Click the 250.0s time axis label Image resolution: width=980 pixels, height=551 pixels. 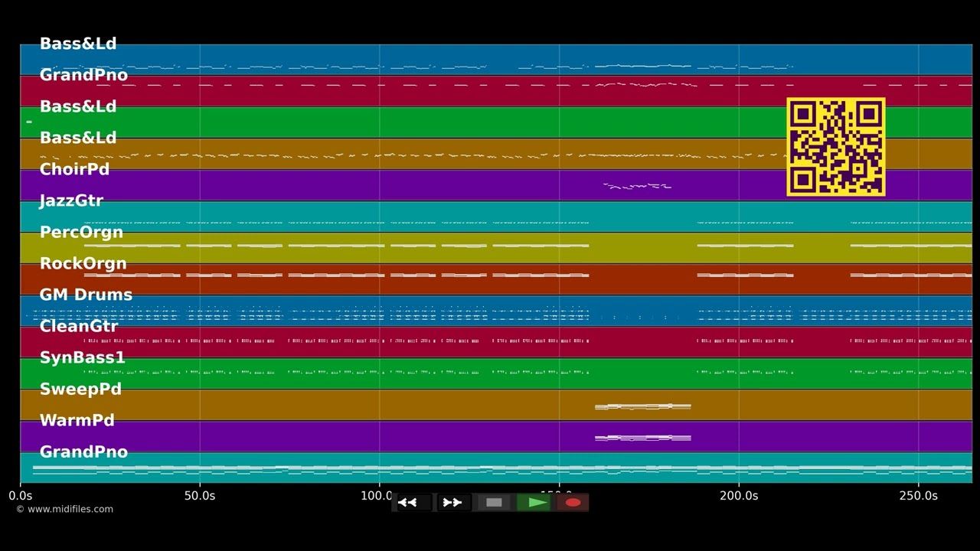coord(918,496)
